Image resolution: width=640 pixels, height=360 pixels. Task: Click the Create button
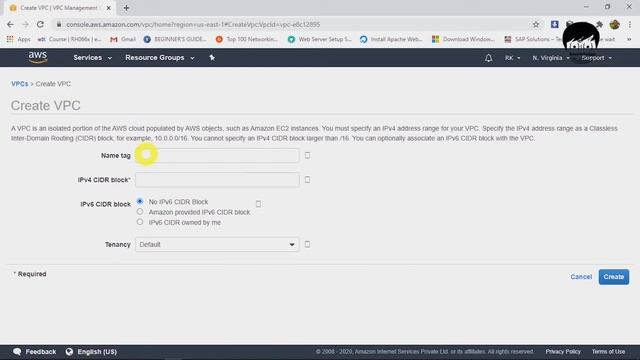tap(613, 277)
